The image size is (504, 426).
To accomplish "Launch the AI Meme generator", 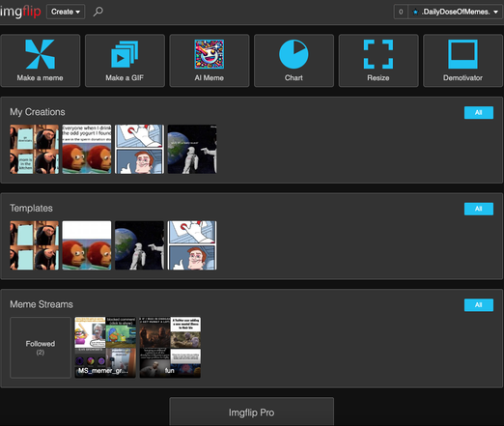I will [210, 61].
